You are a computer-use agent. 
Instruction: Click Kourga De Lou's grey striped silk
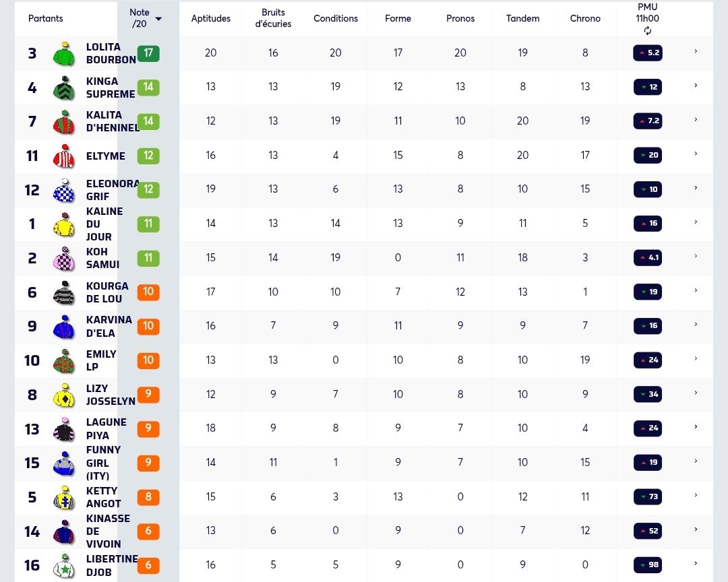click(x=64, y=292)
